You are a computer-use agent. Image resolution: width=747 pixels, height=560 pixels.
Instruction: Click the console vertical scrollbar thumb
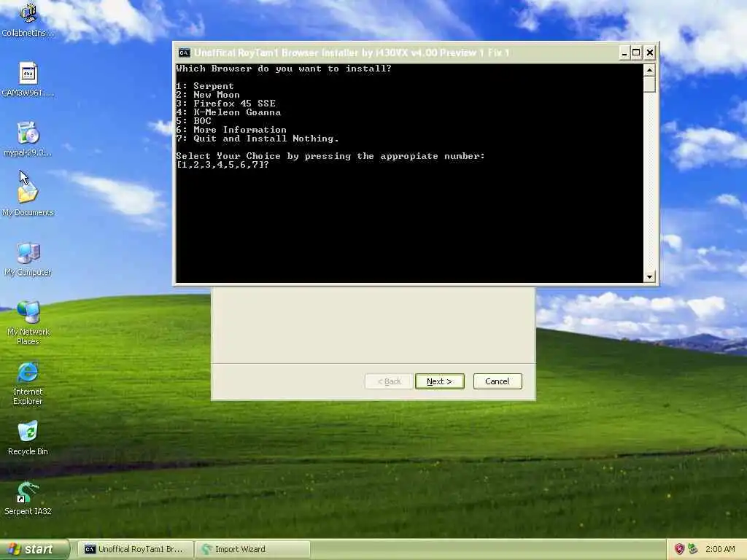[649, 85]
